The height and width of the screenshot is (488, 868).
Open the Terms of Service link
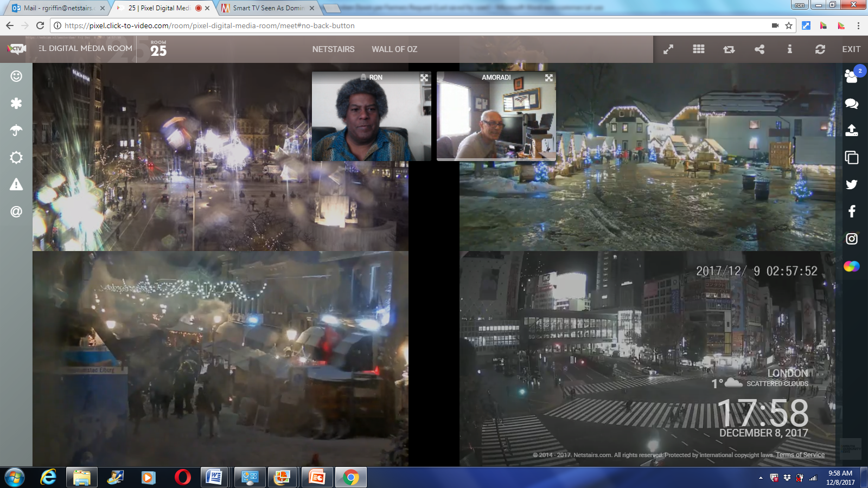800,455
